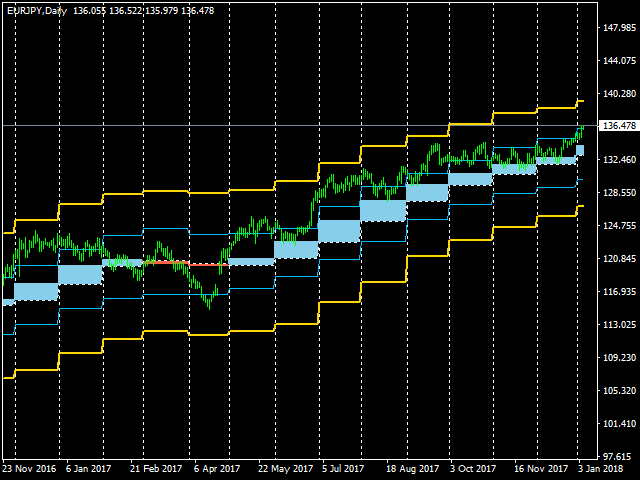This screenshot has width=640, height=480.
Task: Select the 5 Jul 2017 date label
Action: coord(345,468)
